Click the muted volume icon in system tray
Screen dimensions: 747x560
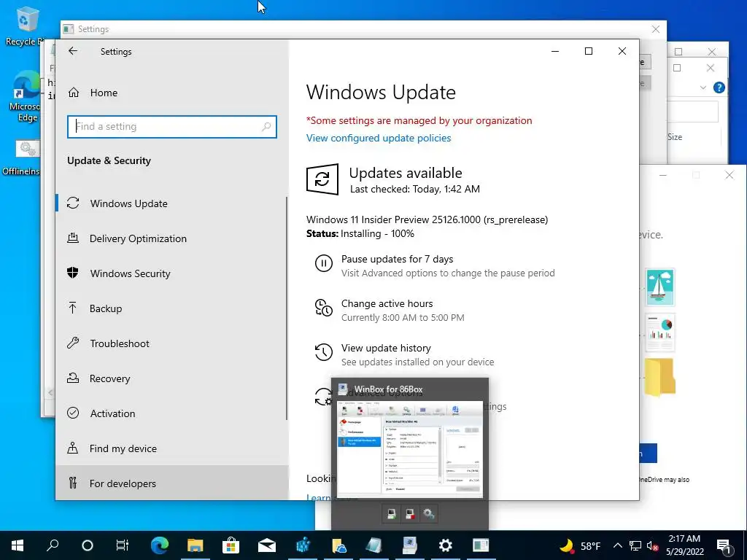tap(652, 545)
